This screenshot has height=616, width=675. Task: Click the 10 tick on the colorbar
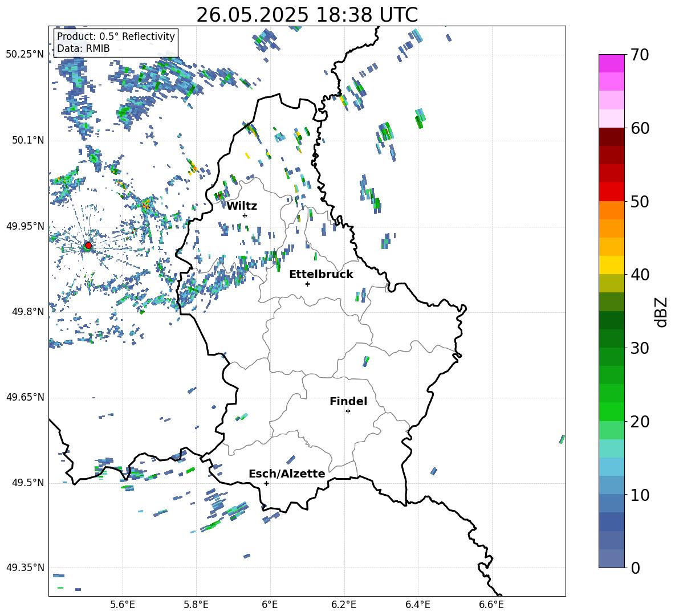tap(640, 495)
